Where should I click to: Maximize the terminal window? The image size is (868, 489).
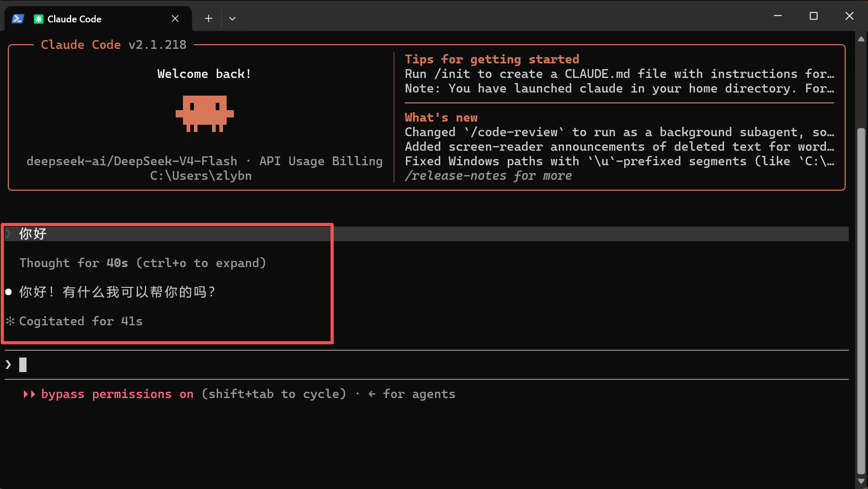813,16
